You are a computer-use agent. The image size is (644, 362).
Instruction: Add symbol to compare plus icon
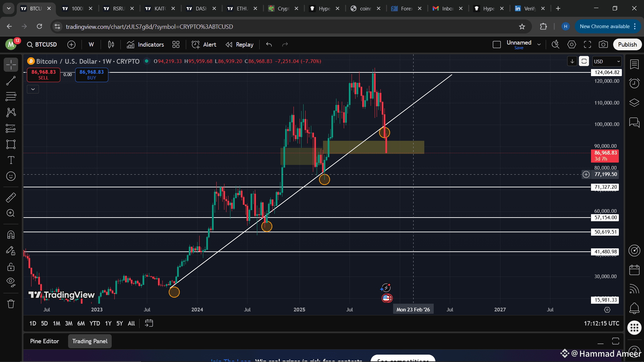point(71,45)
